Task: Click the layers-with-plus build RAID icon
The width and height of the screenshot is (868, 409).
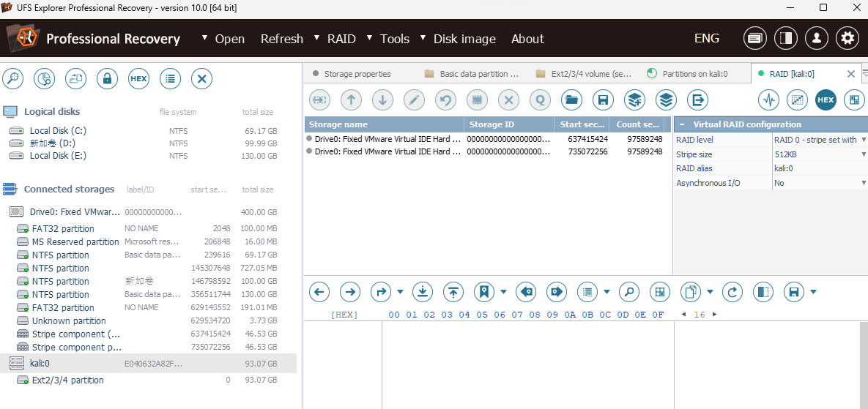Action: (635, 100)
